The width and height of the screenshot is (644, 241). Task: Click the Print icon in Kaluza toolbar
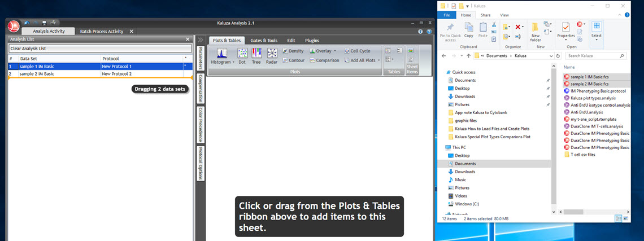pyautogui.click(x=53, y=23)
